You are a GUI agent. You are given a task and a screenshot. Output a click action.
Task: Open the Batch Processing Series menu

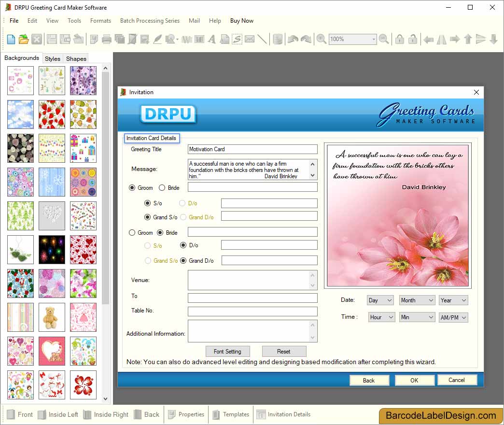[150, 21]
